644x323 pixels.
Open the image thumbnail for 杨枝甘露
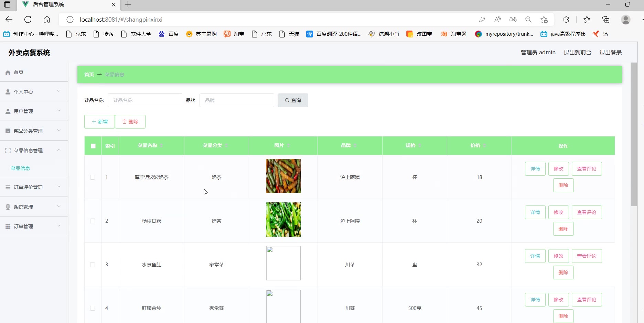283,220
